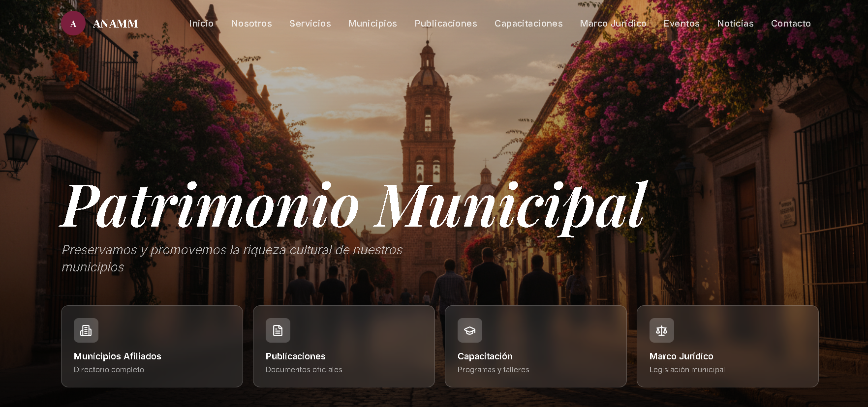
Task: Open the Eventos page from navigation
Action: [682, 24]
